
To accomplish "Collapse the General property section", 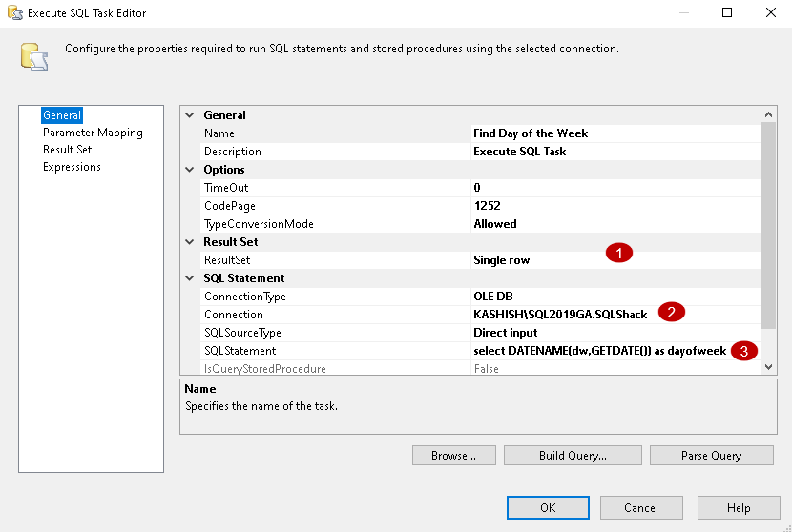I will [190, 115].
